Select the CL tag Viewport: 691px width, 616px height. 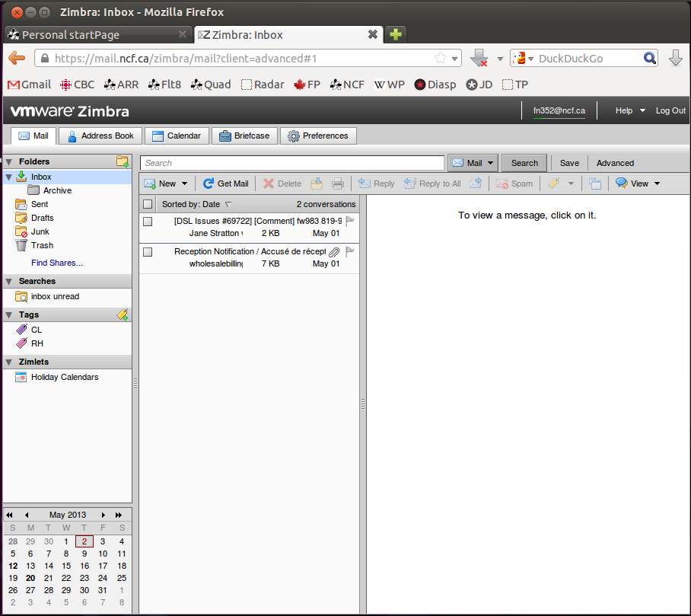pos(37,330)
